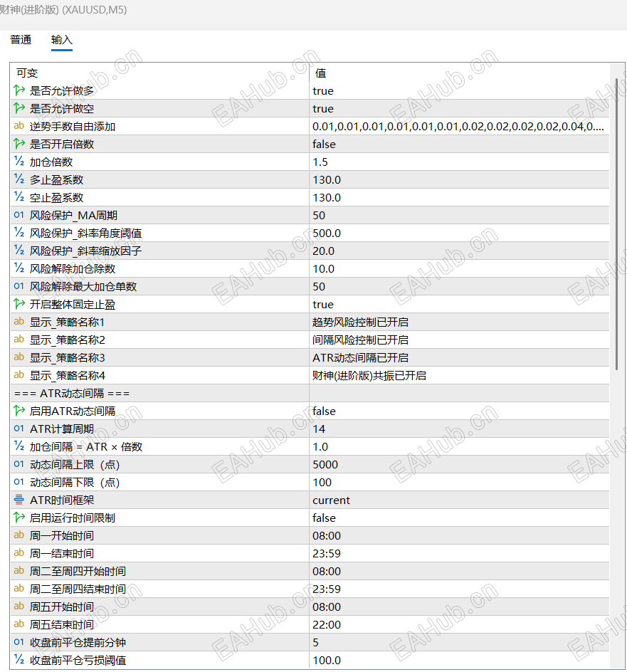
Task: Click the ½ icon beside 多止盈系数
Action: click(19, 179)
